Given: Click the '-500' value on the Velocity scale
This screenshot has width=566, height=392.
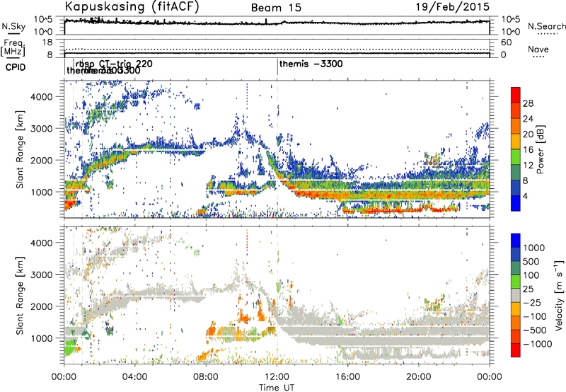Looking at the screenshot, I should click(x=535, y=330).
